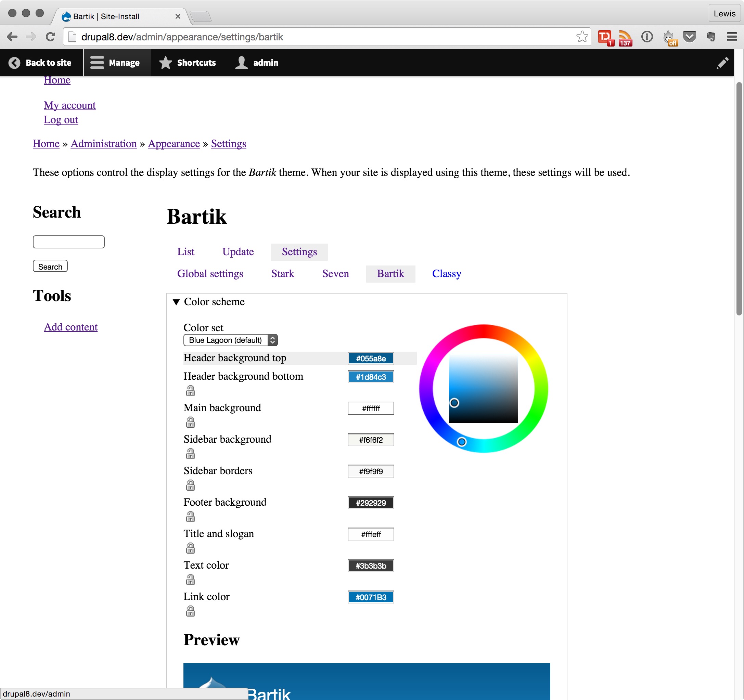Click the page vertical scrollbar
Screen dimensions: 744x700
pos(739,198)
